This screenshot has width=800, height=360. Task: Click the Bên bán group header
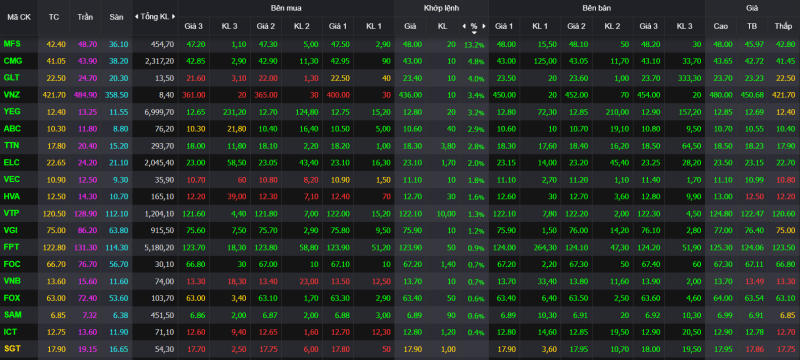coord(597,8)
